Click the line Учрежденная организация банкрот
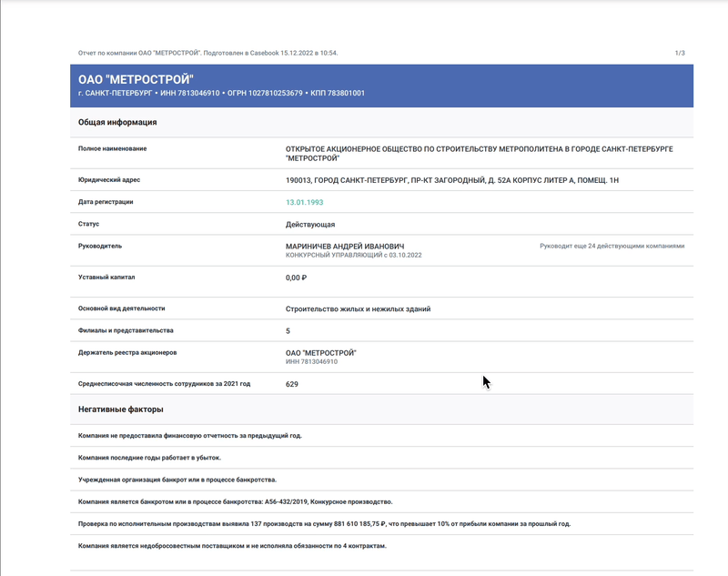 pos(177,480)
